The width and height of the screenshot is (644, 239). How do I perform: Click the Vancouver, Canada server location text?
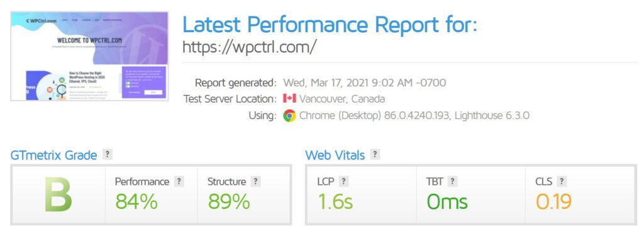(x=342, y=99)
